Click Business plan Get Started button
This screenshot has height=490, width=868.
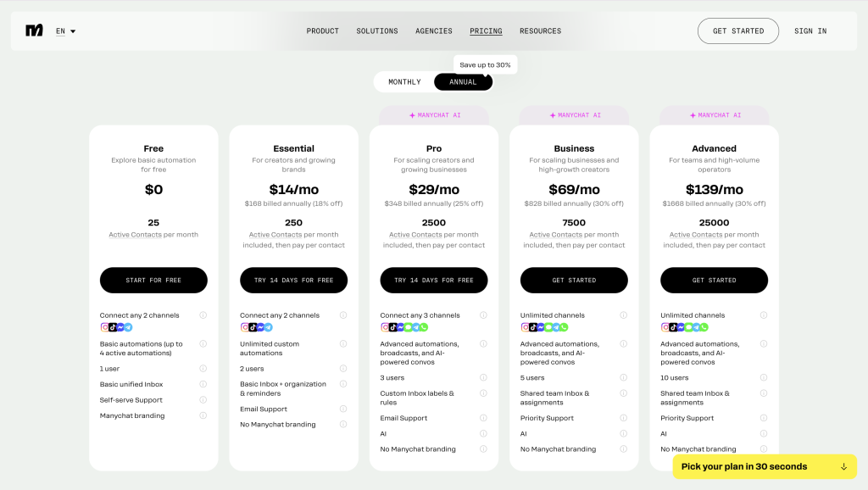coord(574,280)
